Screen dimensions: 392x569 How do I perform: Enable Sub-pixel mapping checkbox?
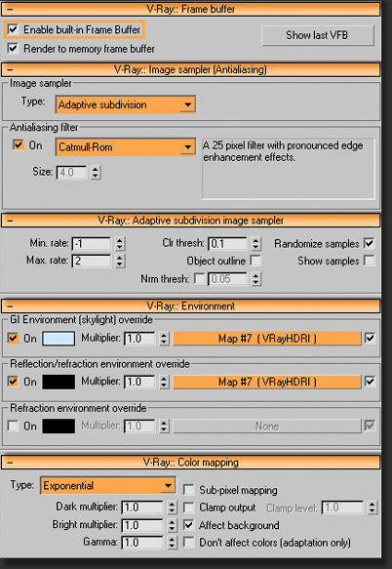188,490
